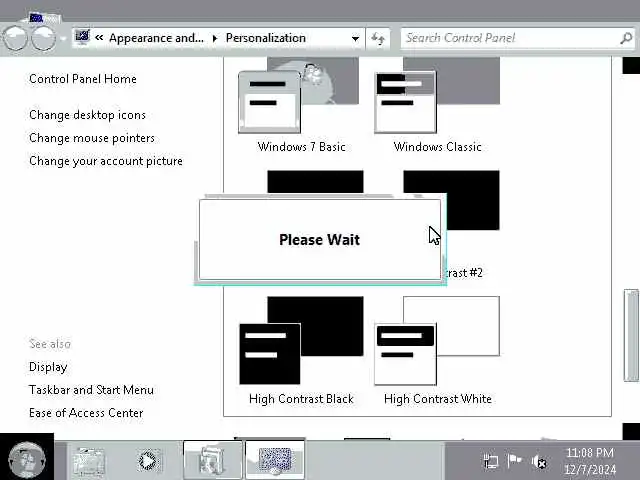
Task: Expand the arrow after Appearance and... breadcrumb
Action: tap(215, 38)
